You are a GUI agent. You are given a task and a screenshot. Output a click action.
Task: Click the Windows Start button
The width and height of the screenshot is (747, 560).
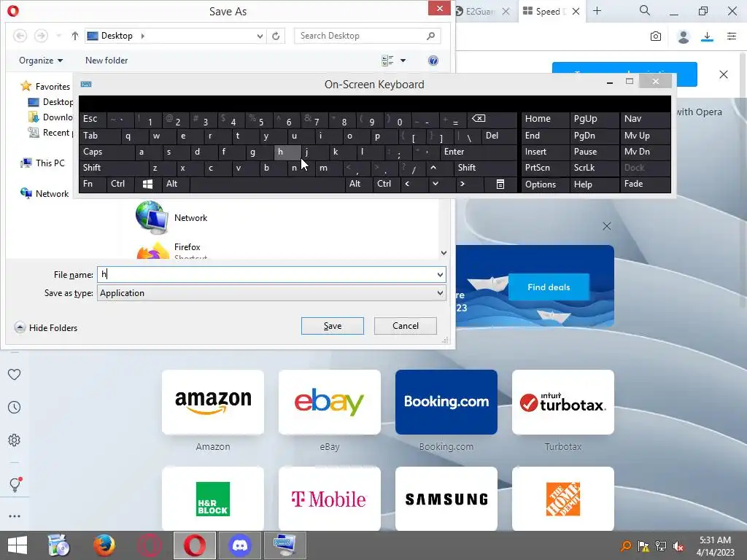(18, 545)
